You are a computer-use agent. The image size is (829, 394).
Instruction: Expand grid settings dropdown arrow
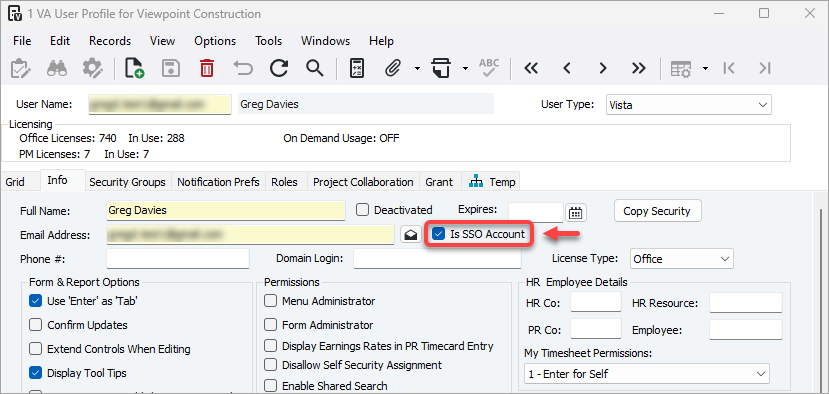coord(705,68)
